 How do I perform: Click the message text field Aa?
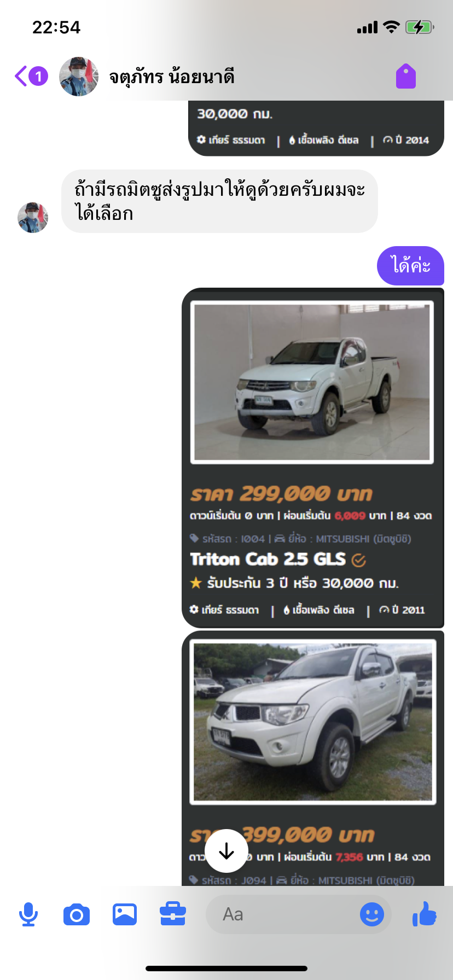point(282,914)
